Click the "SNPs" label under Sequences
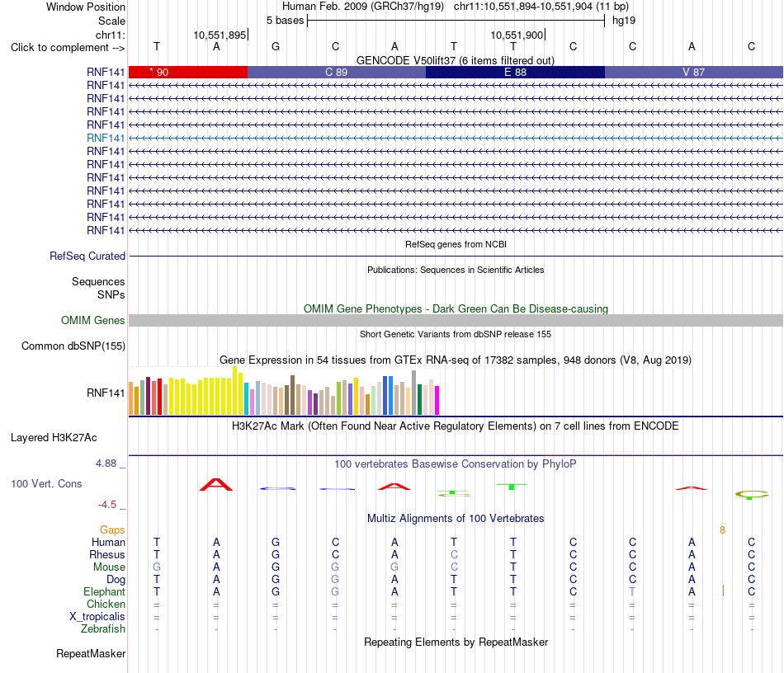The width and height of the screenshot is (784, 673). click(x=111, y=294)
